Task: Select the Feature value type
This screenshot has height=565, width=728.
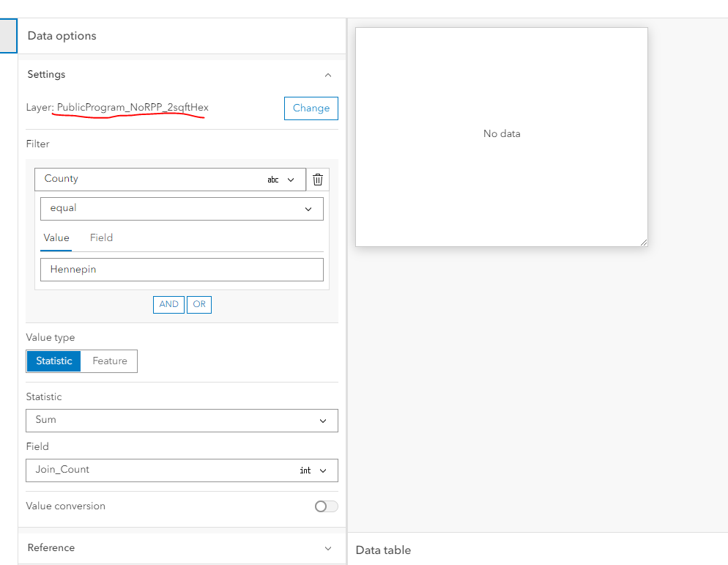Action: (110, 361)
